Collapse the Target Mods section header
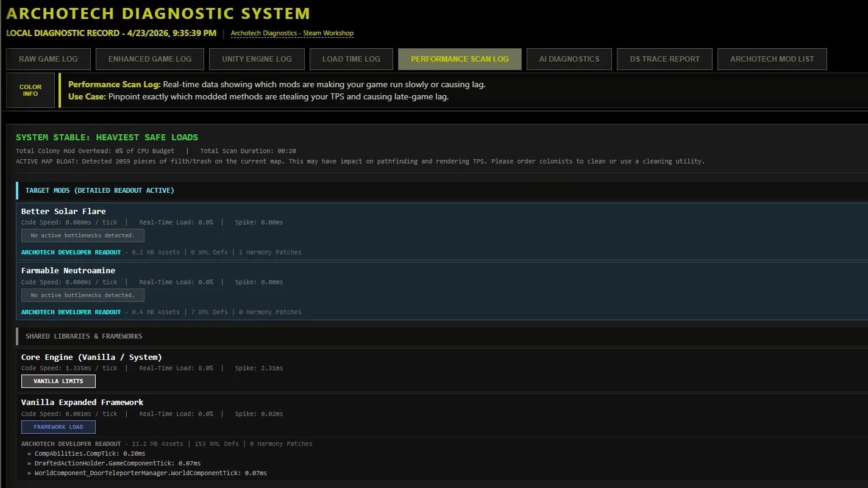868x488 pixels. (99, 190)
